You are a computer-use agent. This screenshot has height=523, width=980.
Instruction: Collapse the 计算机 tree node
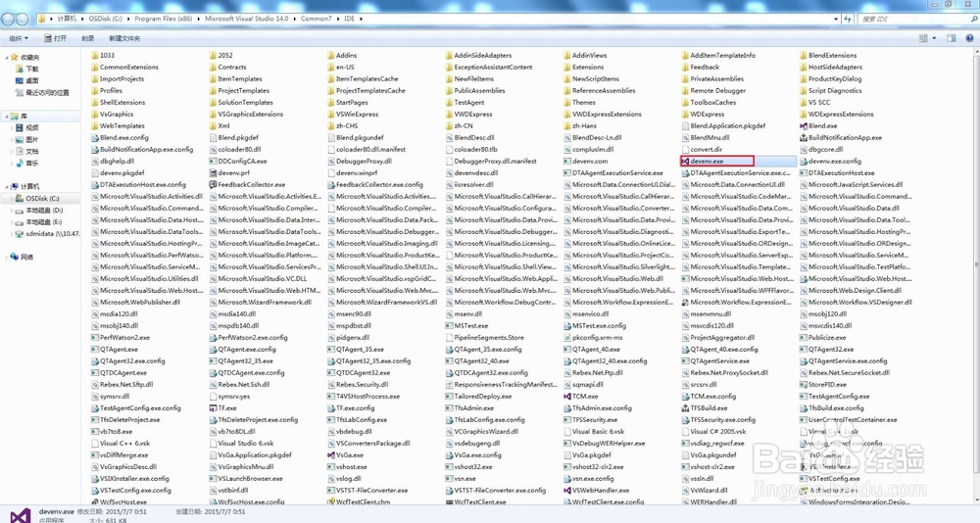tap(7, 186)
